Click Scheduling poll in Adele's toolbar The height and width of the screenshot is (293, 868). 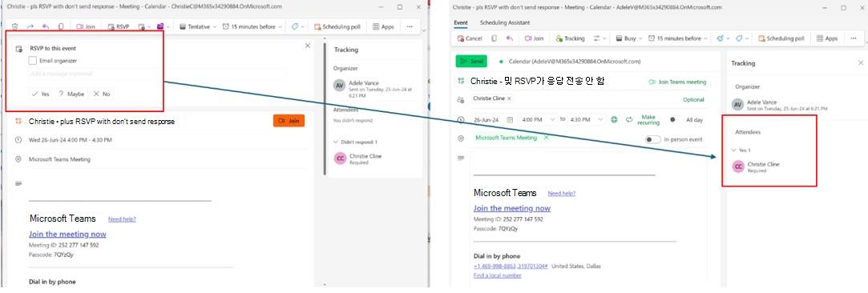781,38
